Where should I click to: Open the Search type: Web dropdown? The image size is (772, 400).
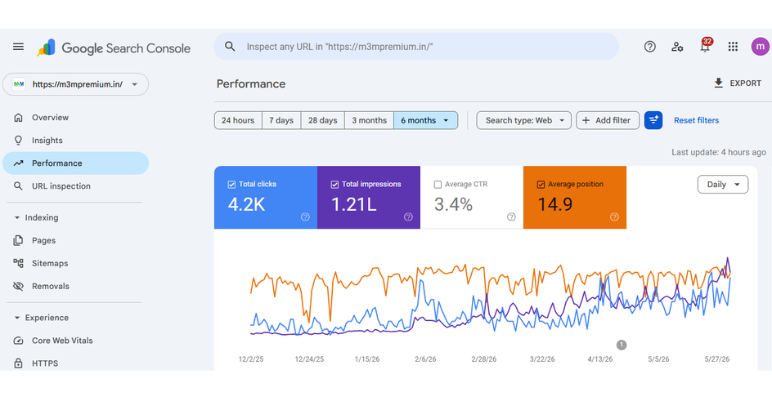pyautogui.click(x=524, y=120)
